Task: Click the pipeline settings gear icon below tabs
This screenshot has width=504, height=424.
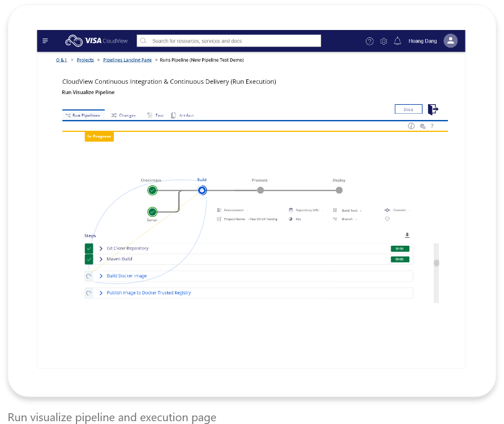Action: click(x=422, y=126)
